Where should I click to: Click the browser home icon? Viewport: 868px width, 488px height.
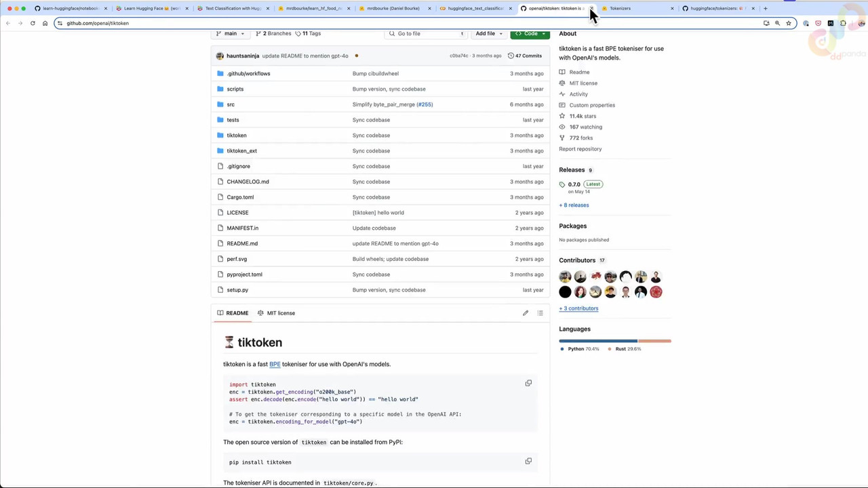pyautogui.click(x=45, y=23)
